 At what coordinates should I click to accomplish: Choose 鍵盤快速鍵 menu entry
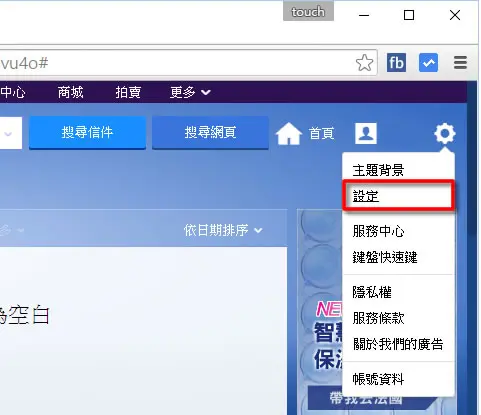click(x=385, y=257)
